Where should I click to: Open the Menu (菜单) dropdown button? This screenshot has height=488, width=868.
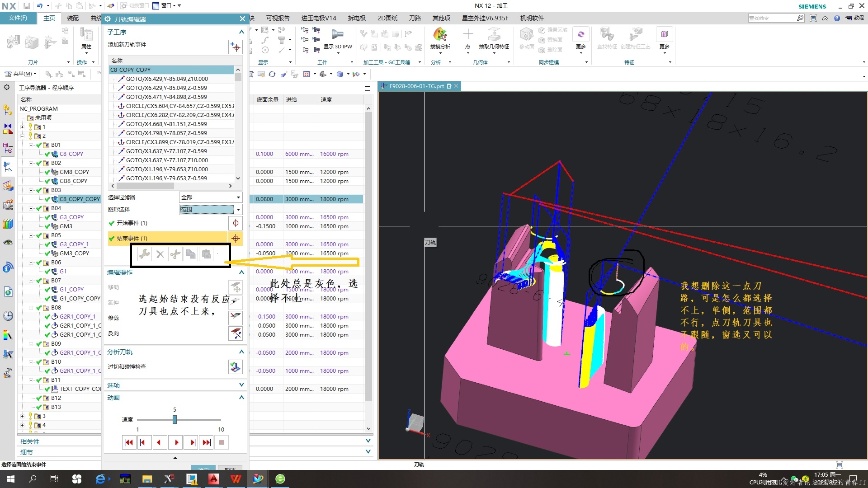pyautogui.click(x=21, y=74)
